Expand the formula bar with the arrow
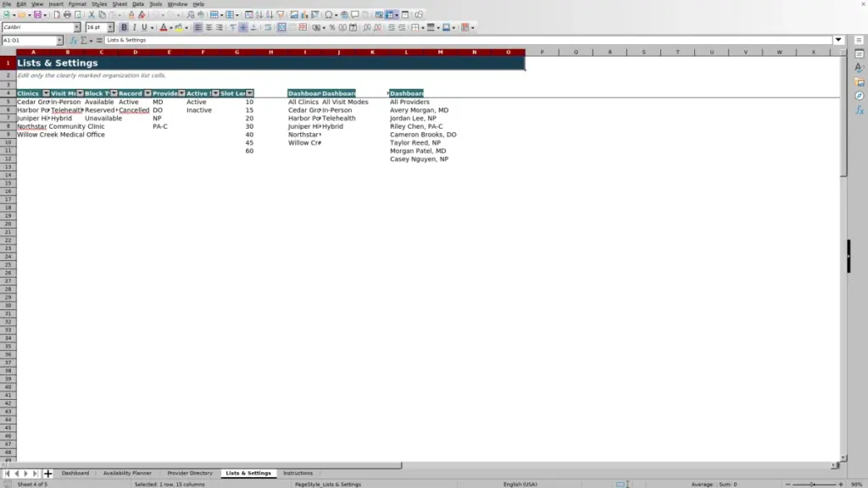This screenshot has width=868, height=488. coord(838,40)
